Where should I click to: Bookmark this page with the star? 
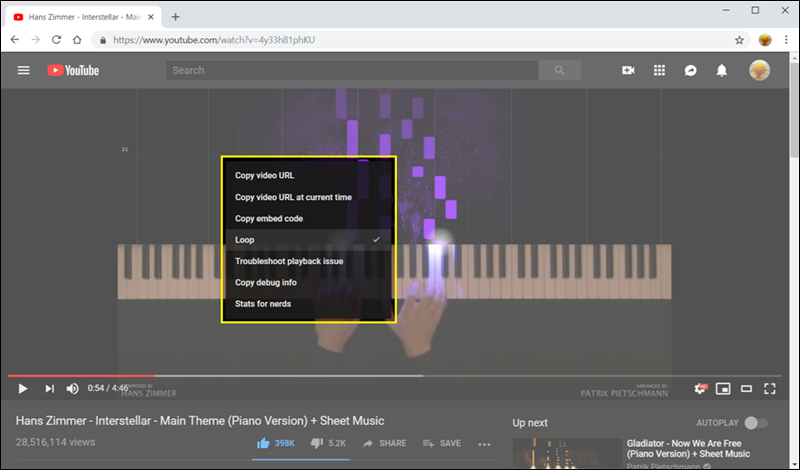(x=739, y=40)
